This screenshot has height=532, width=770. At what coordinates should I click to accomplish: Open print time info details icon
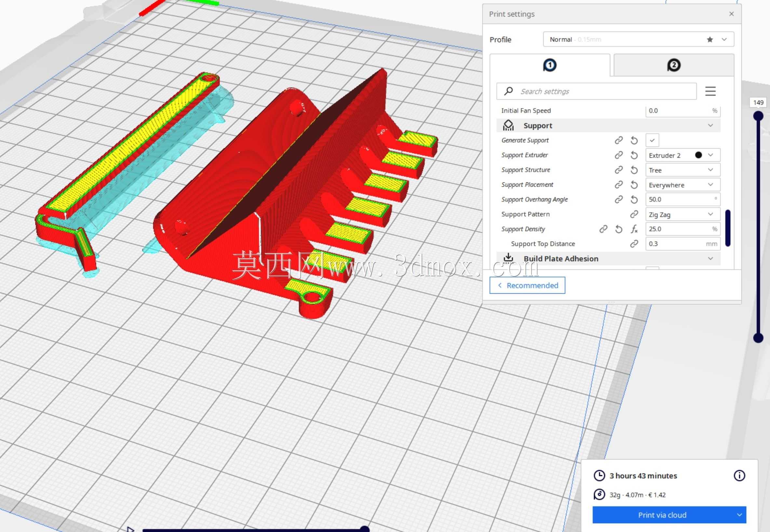[x=739, y=476]
